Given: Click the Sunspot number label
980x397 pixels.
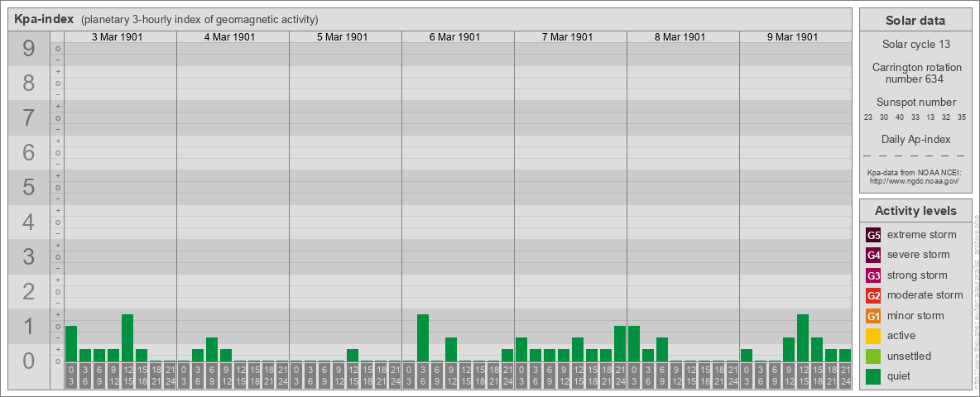Looking at the screenshot, I should point(915,103).
